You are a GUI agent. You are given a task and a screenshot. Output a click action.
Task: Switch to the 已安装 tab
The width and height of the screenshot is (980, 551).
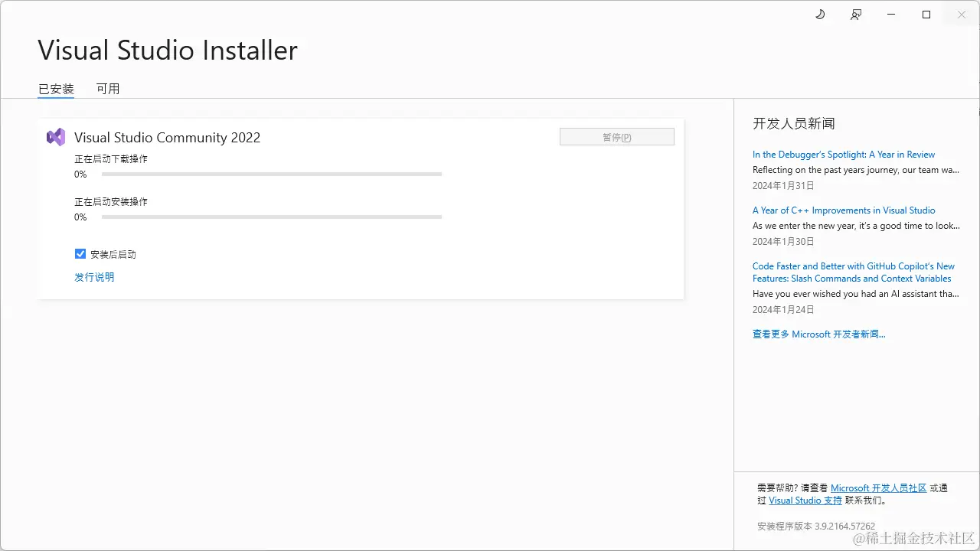pos(56,89)
